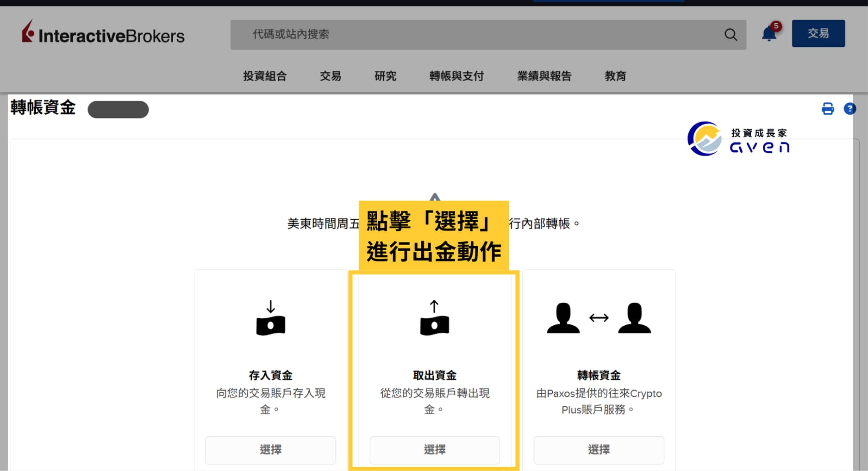Open help via question mark icon

click(x=849, y=109)
